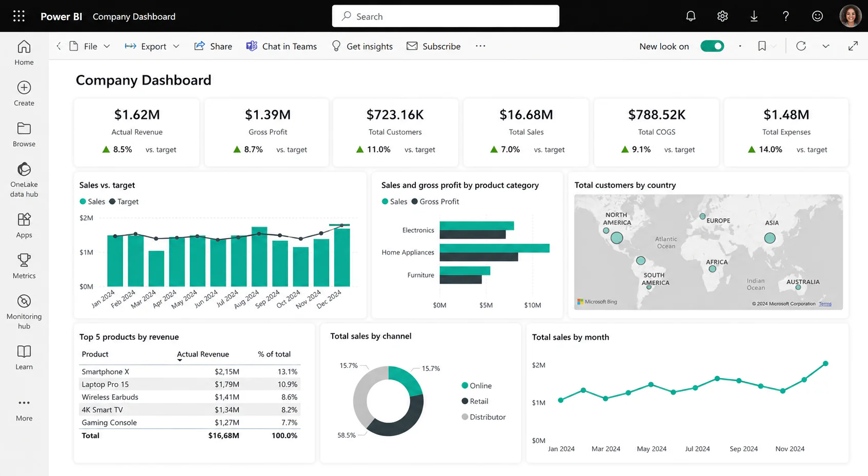Click North America bubble on map
Screen dimensions: 868x476
tap(617, 238)
